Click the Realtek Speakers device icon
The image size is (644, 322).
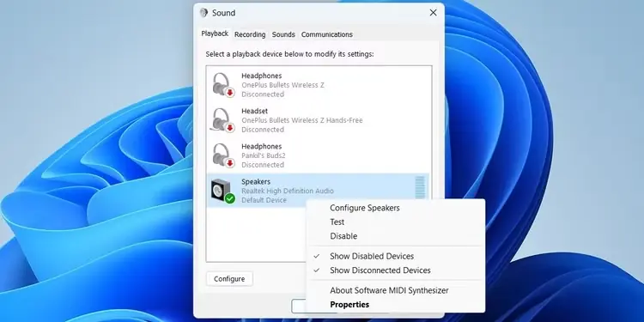pyautogui.click(x=223, y=191)
